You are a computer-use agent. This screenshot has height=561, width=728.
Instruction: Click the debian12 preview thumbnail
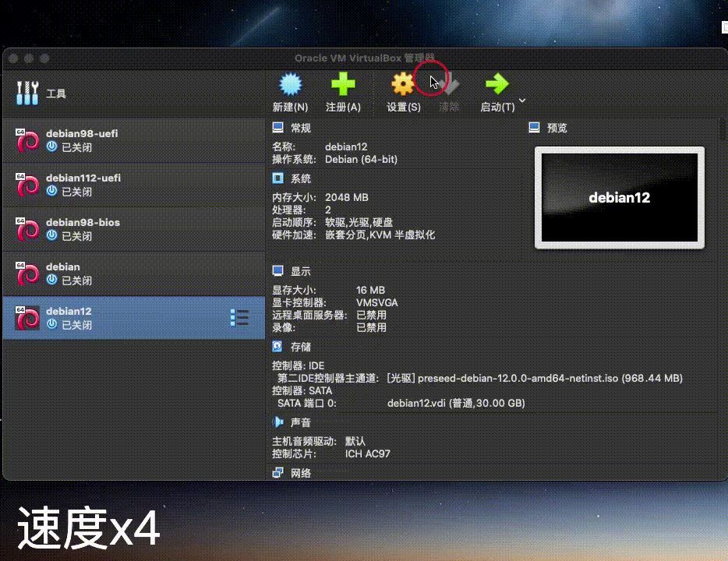point(620,198)
